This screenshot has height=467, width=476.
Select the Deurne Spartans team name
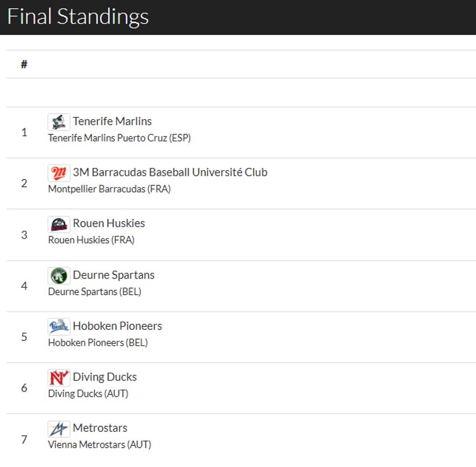114,275
